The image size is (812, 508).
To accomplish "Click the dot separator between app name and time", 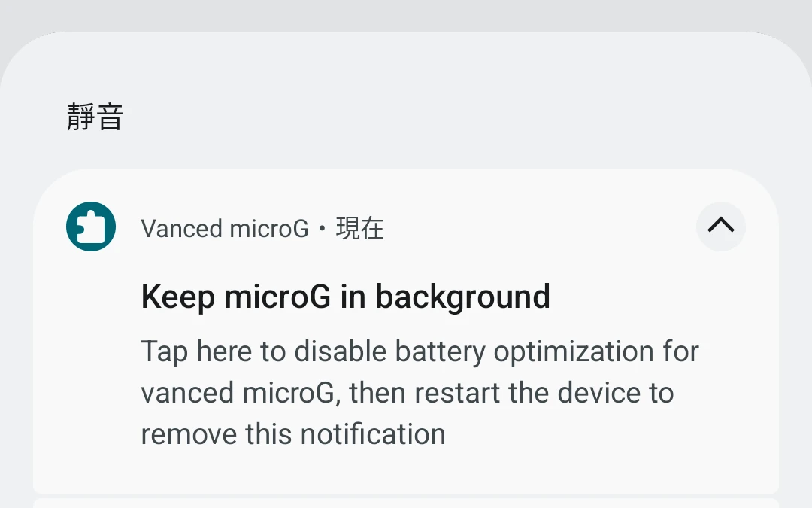I will (x=322, y=229).
